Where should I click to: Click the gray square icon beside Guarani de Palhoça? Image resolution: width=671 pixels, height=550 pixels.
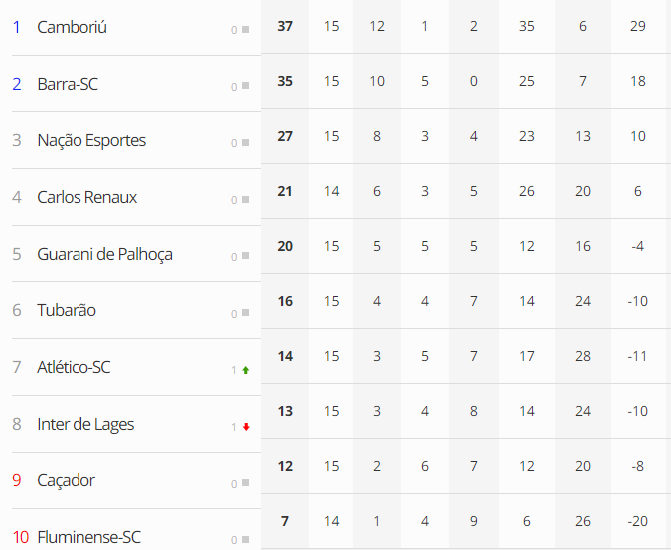246,256
